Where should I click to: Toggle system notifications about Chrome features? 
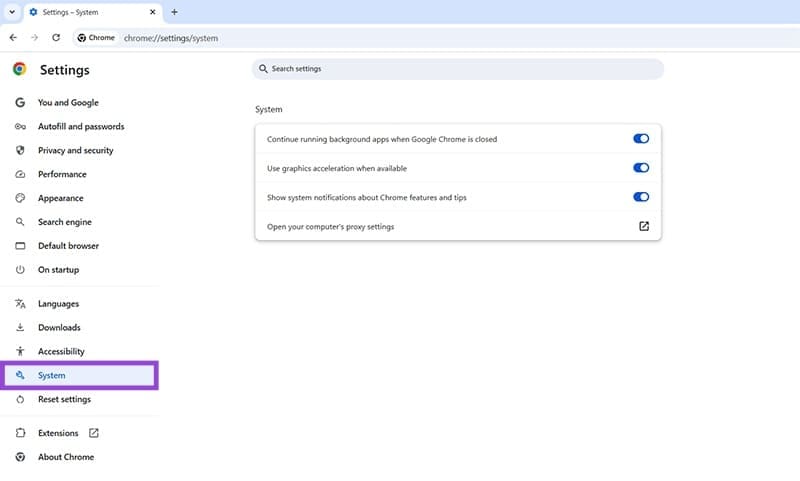tap(641, 197)
